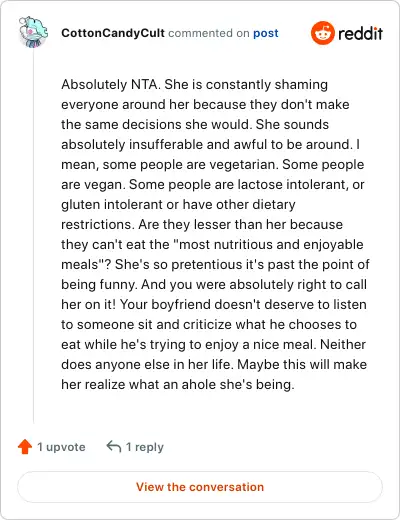Image resolution: width=400 pixels, height=520 pixels.
Task: Click the orange Reddit Snoo logo
Action: (322, 33)
